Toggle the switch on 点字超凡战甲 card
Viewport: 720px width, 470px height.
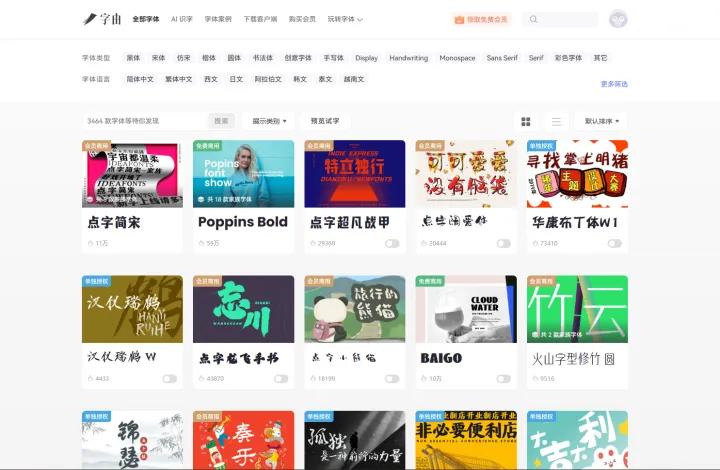pyautogui.click(x=392, y=243)
